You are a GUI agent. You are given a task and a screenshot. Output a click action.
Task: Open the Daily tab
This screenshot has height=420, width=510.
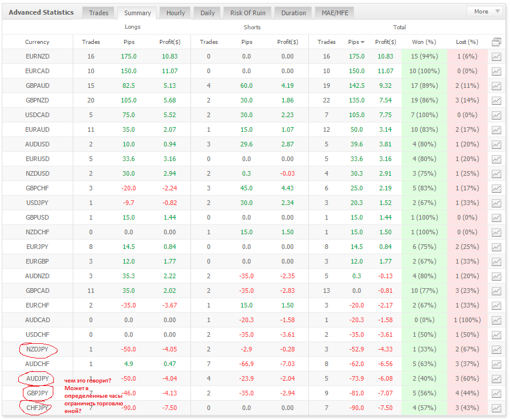pos(208,13)
